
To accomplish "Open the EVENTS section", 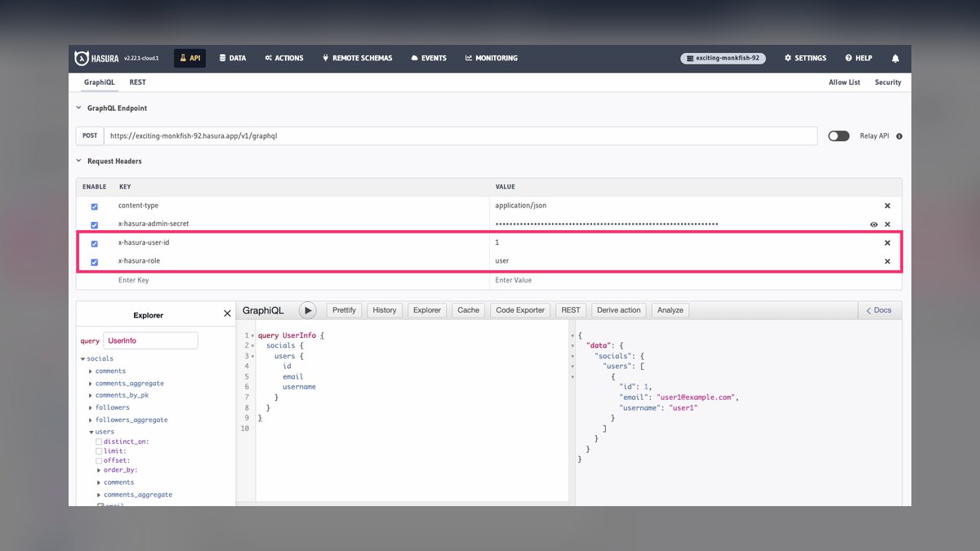I will click(x=429, y=58).
